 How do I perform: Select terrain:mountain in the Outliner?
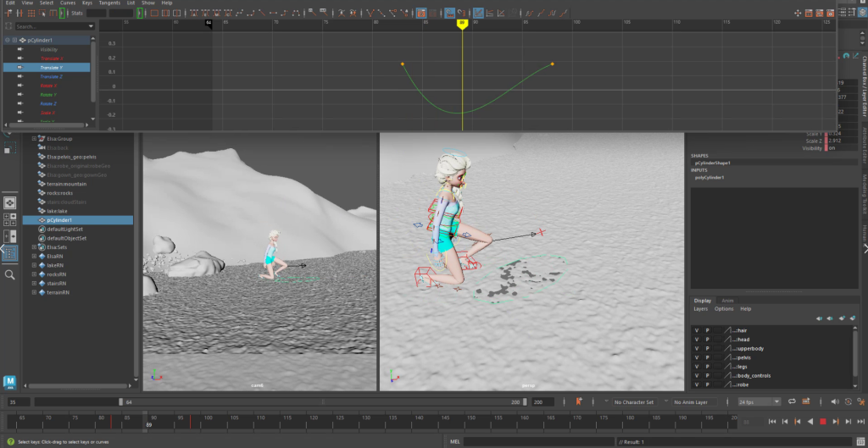point(66,184)
